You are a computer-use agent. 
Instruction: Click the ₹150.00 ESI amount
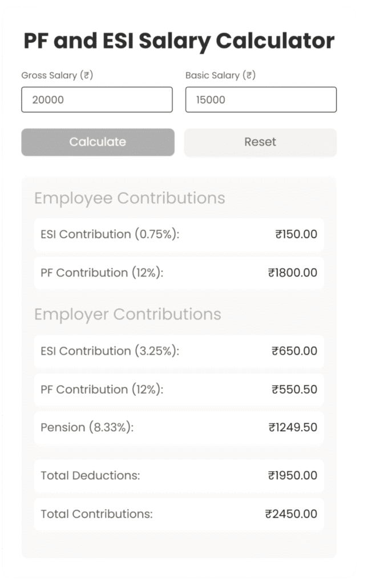click(294, 234)
